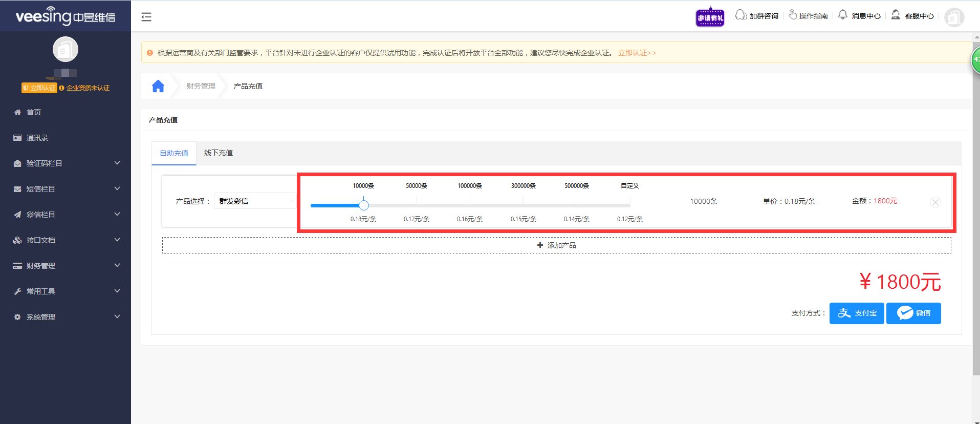Click the home icon in breadcrumb

pyautogui.click(x=158, y=86)
